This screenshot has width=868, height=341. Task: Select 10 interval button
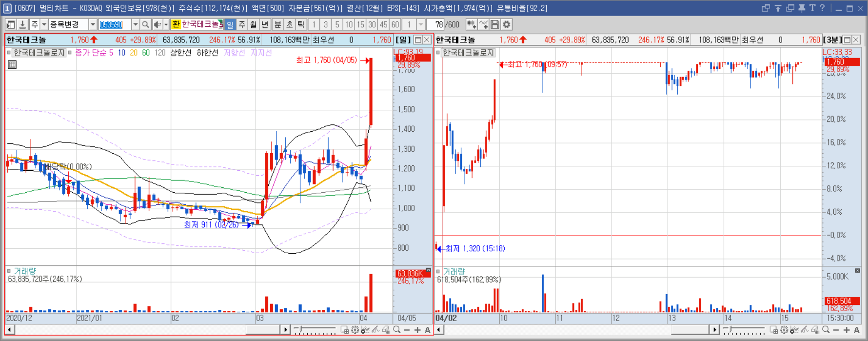[x=349, y=24]
